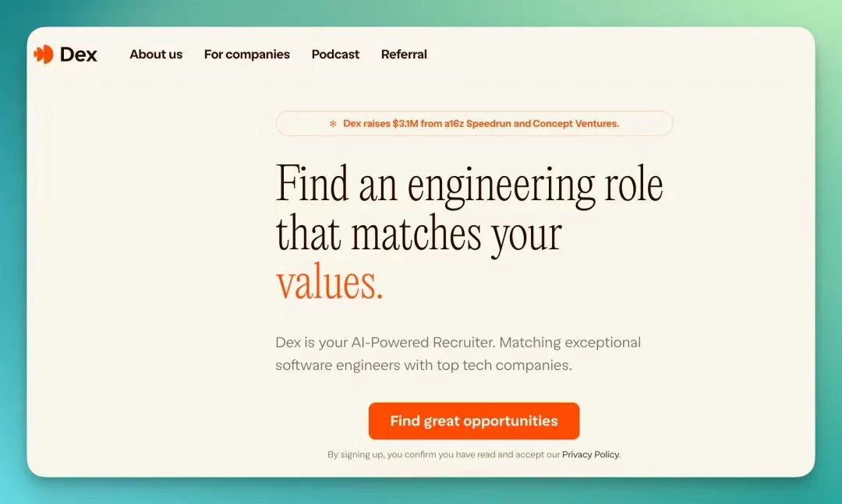Select the Referral nav item
The width and height of the screenshot is (842, 504).
pos(404,55)
